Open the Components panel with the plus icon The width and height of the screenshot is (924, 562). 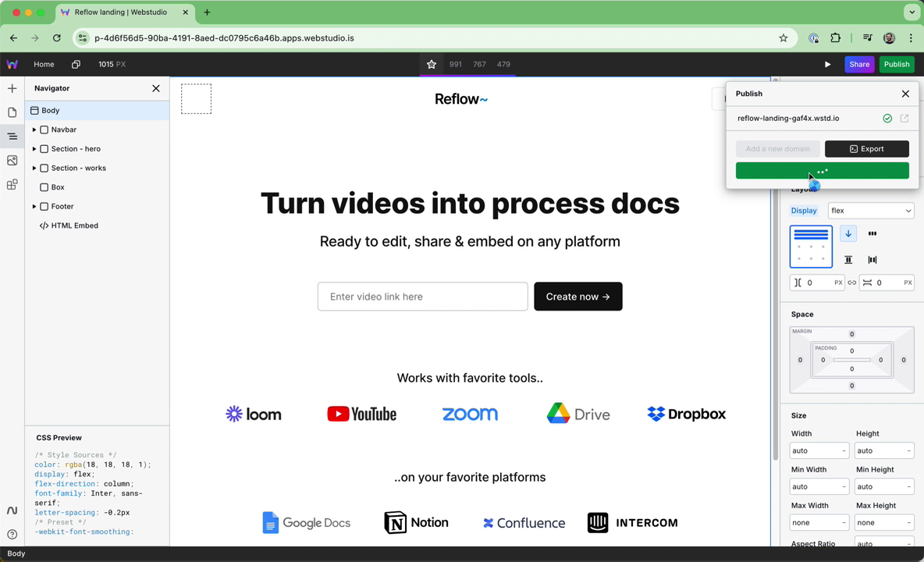(x=12, y=88)
